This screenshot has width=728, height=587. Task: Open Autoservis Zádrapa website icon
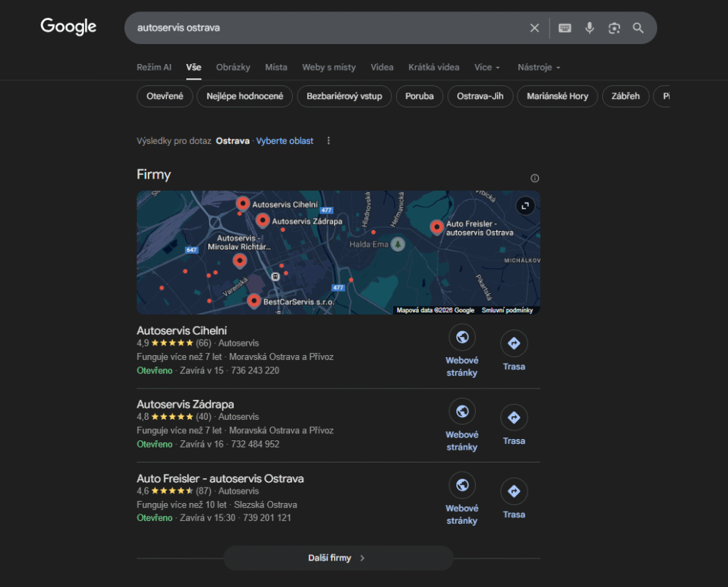(462, 411)
